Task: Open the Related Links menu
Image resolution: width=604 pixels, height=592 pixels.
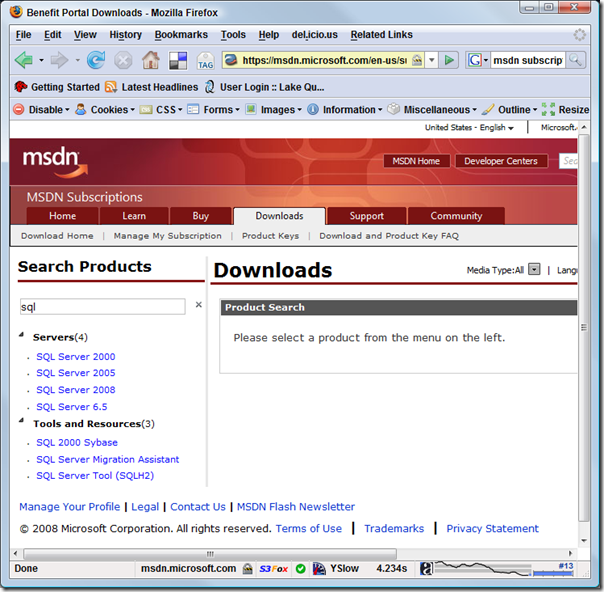Action: tap(381, 35)
